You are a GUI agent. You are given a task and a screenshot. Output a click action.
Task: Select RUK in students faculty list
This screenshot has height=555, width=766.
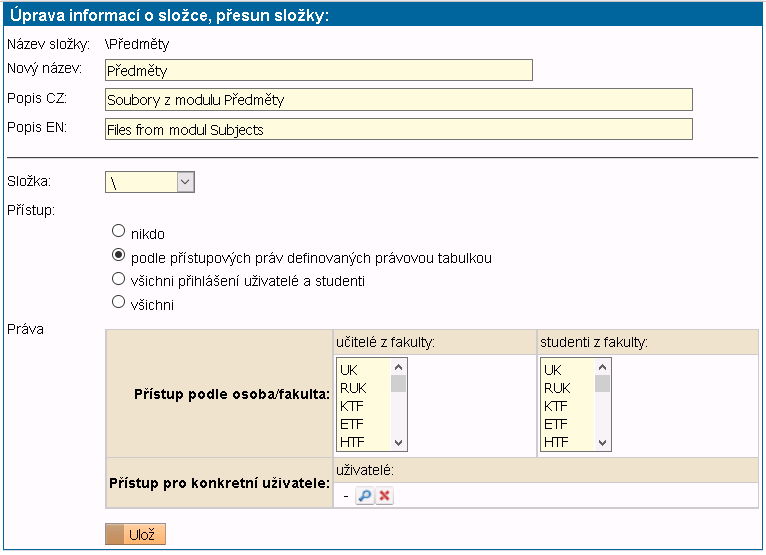pyautogui.click(x=566, y=388)
